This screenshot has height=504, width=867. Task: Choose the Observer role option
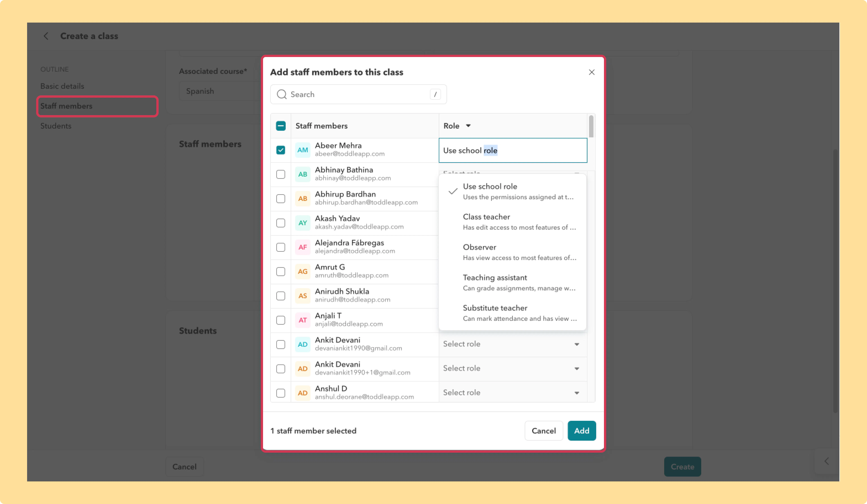click(513, 252)
